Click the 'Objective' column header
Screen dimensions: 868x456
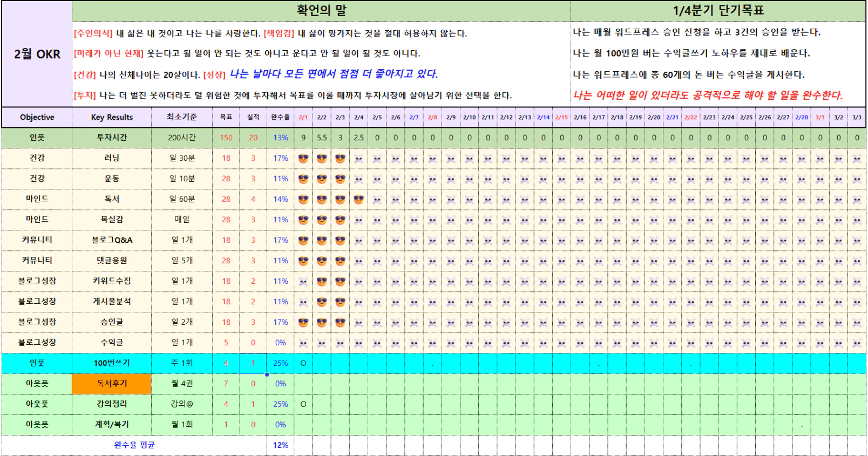pyautogui.click(x=37, y=117)
